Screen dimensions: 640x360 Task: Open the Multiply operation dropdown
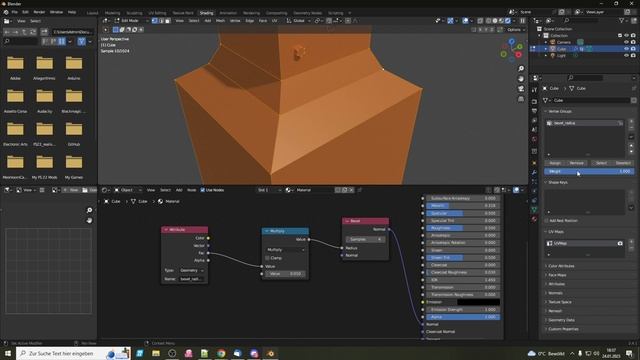pos(285,249)
